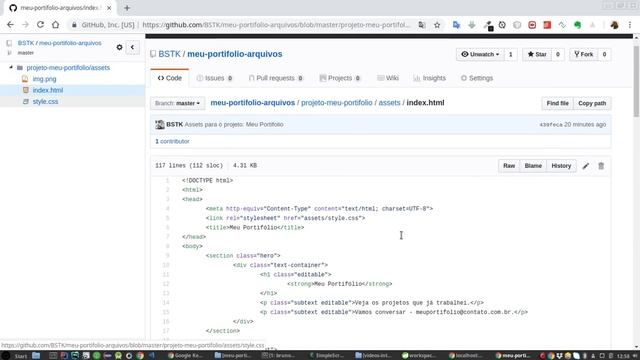This screenshot has width=640, height=360.
Task: Open SimpleScr... window in the taskbar
Action: pos(327,356)
